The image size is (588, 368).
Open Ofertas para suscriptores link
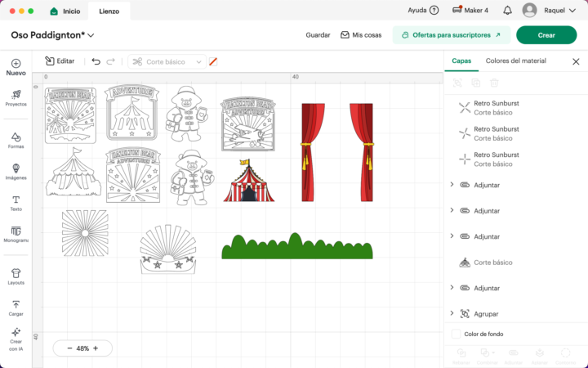[452, 35]
